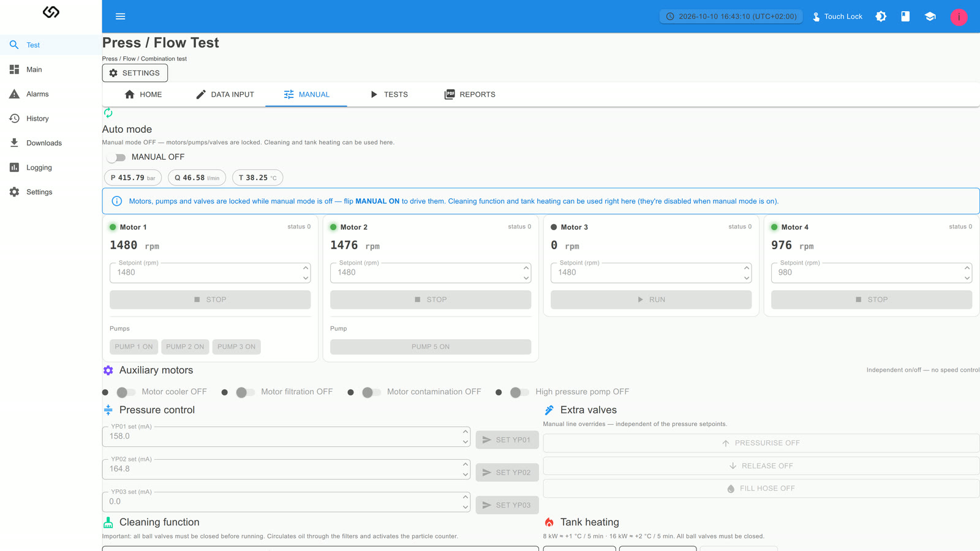Toggle Motor filtration switch

(245, 392)
